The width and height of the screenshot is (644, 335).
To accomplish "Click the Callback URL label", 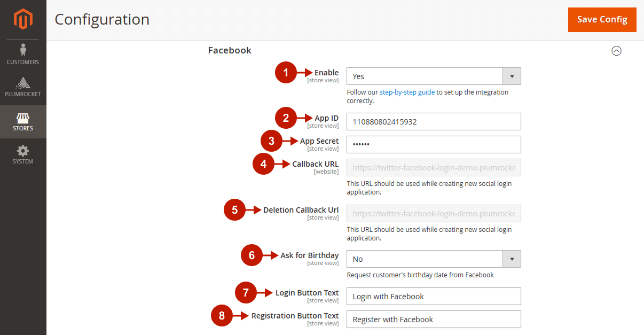I will coord(315,164).
